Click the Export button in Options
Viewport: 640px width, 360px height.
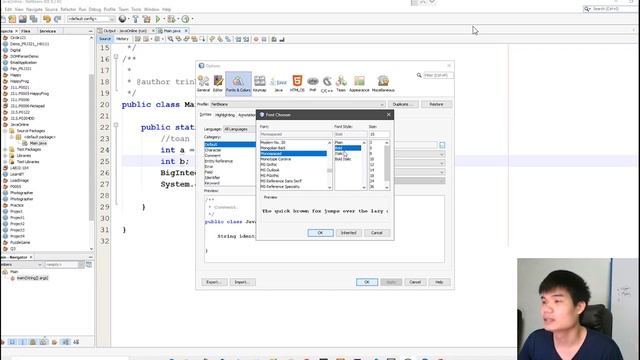(x=214, y=282)
